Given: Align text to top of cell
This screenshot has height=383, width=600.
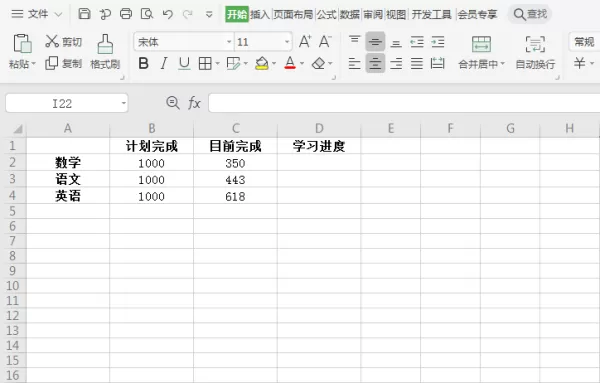Looking at the screenshot, I should [x=355, y=41].
